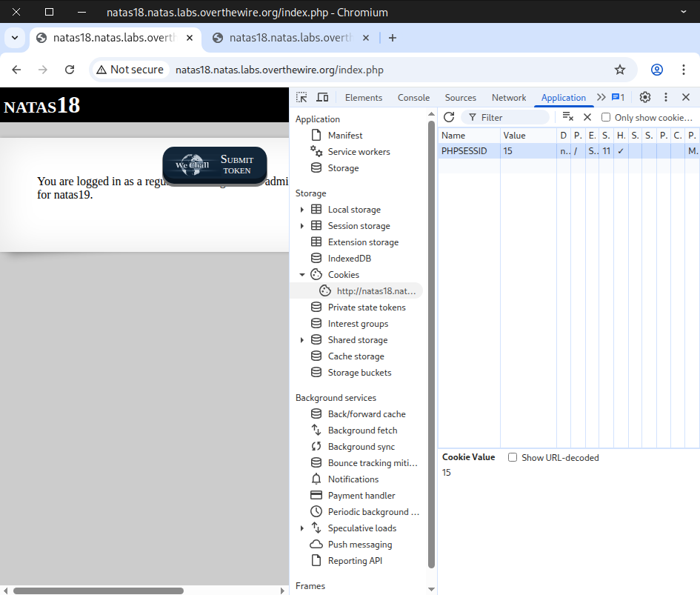Click the inspect element picker icon
This screenshot has height=595, width=700.
pos(301,97)
